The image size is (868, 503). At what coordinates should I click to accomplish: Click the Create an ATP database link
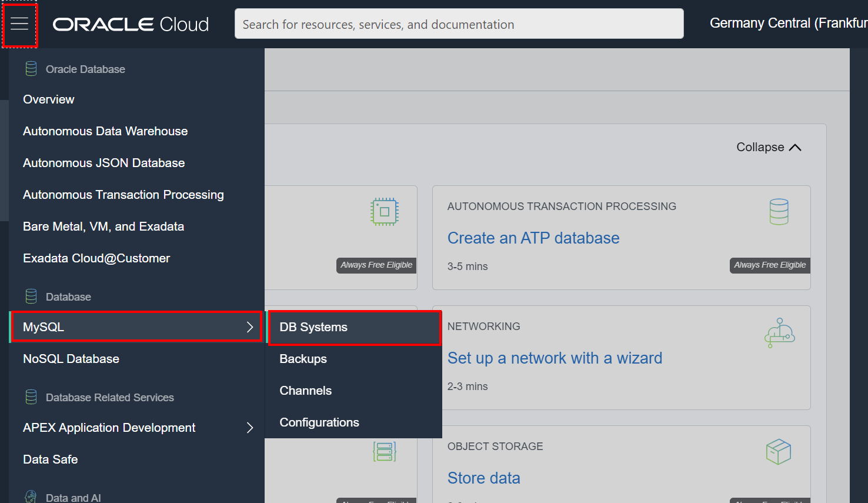point(533,238)
